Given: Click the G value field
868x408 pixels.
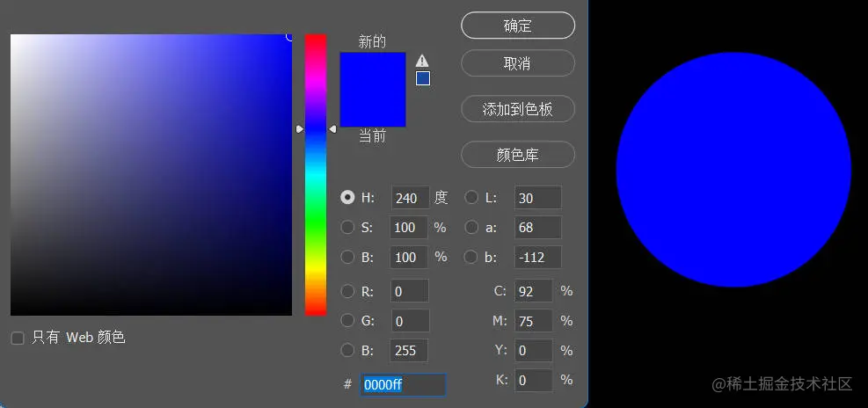Looking at the screenshot, I should [x=410, y=321].
